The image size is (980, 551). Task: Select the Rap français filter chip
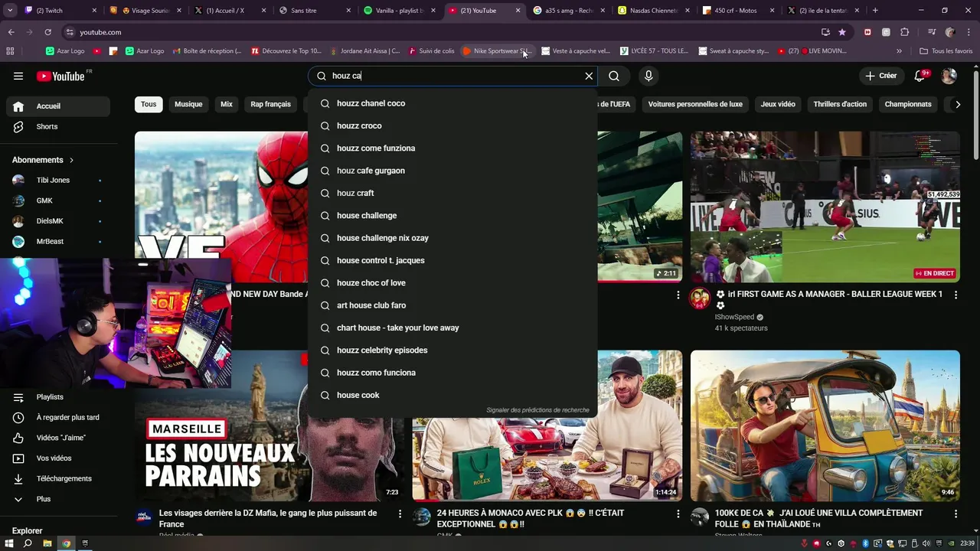[x=271, y=104]
